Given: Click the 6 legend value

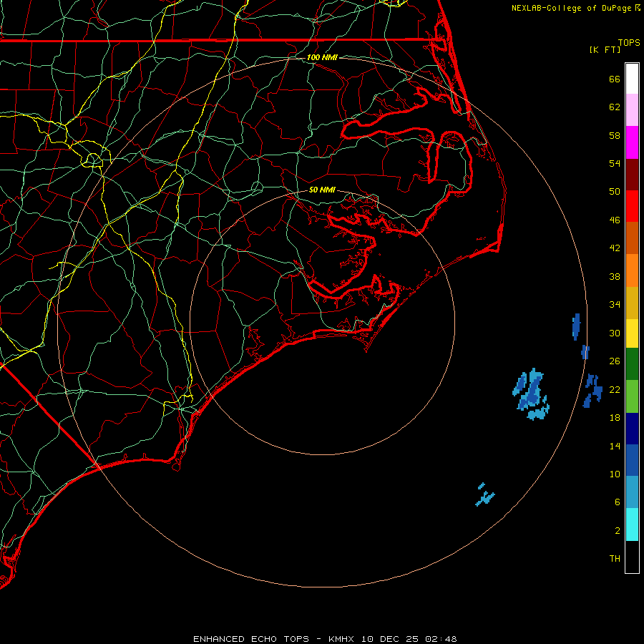Looking at the screenshot, I should (617, 502).
